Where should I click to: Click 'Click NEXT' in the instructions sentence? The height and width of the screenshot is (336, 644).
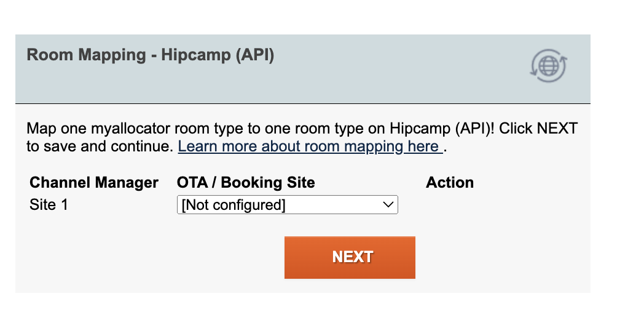click(x=538, y=129)
